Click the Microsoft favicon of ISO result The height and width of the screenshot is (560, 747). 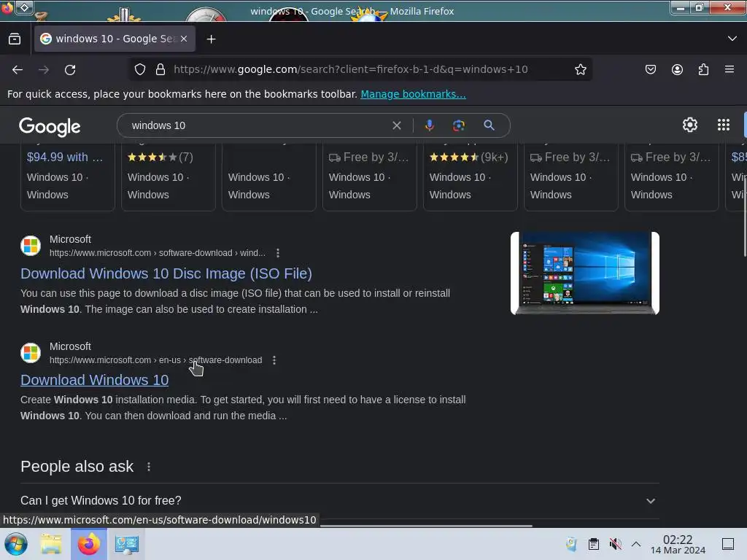click(x=31, y=246)
